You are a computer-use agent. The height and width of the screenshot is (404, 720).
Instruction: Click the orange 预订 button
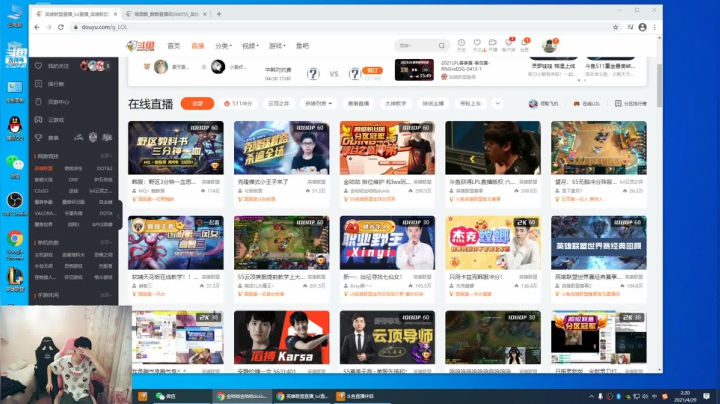click(372, 71)
